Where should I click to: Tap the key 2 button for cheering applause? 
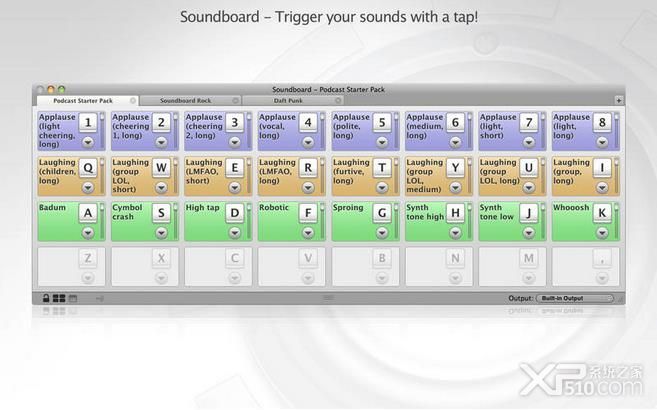click(161, 123)
